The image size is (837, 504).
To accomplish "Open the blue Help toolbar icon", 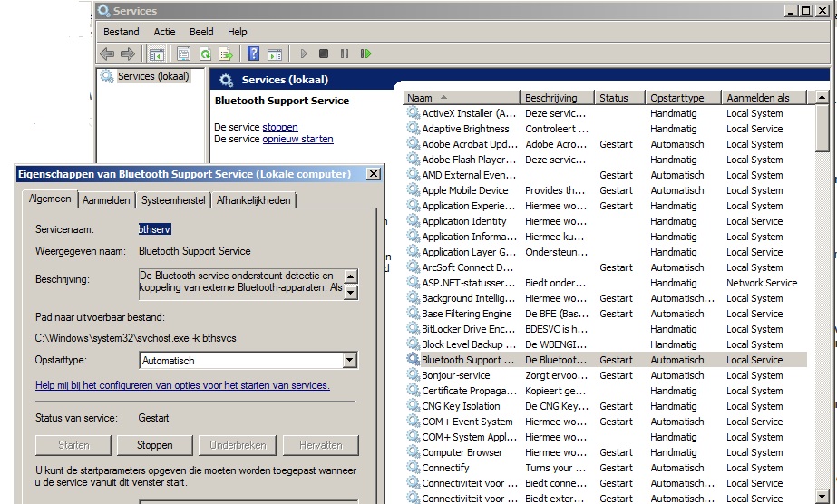I will coord(254,53).
